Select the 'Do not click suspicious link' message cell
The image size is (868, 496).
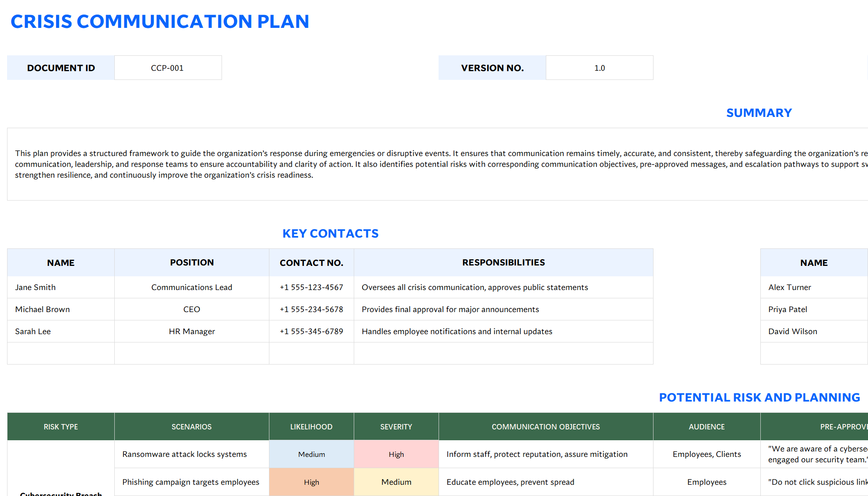[814, 482]
